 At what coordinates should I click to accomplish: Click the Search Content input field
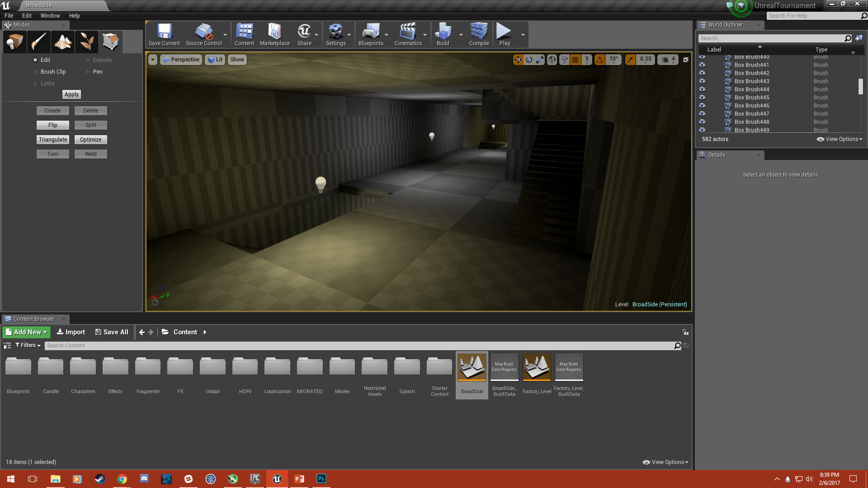coord(359,346)
